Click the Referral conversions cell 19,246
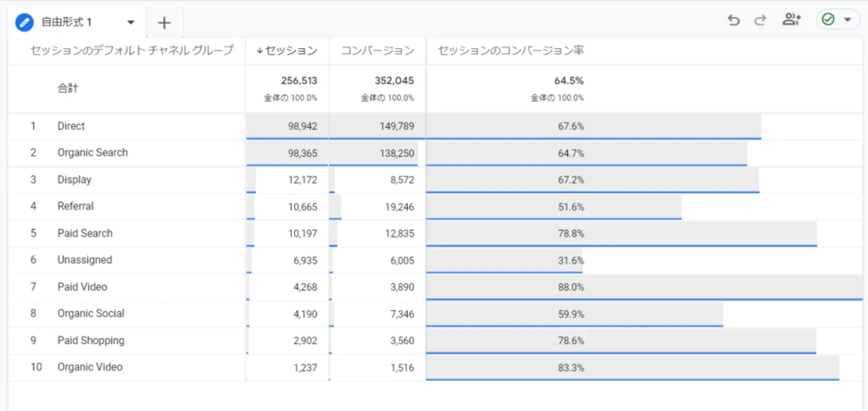 pyautogui.click(x=400, y=207)
